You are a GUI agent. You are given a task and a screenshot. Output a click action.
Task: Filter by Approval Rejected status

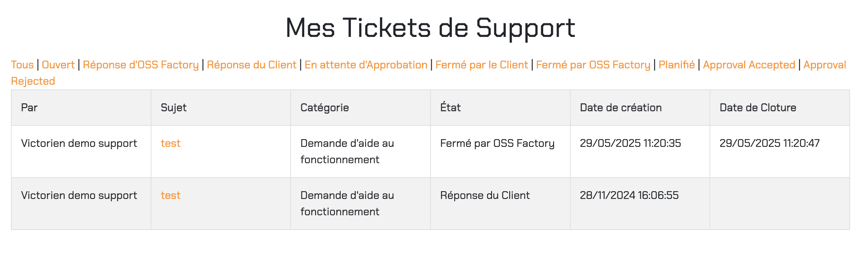tap(824, 65)
